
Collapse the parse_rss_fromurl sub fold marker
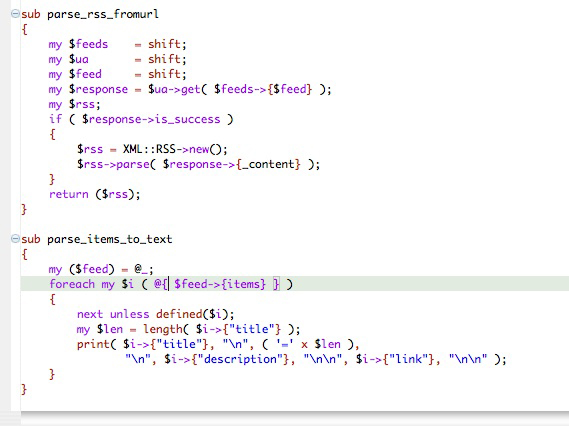tap(15, 14)
